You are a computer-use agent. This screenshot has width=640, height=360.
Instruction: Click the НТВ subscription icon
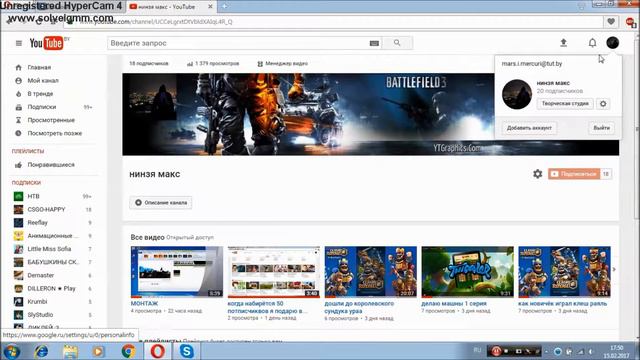(18, 196)
